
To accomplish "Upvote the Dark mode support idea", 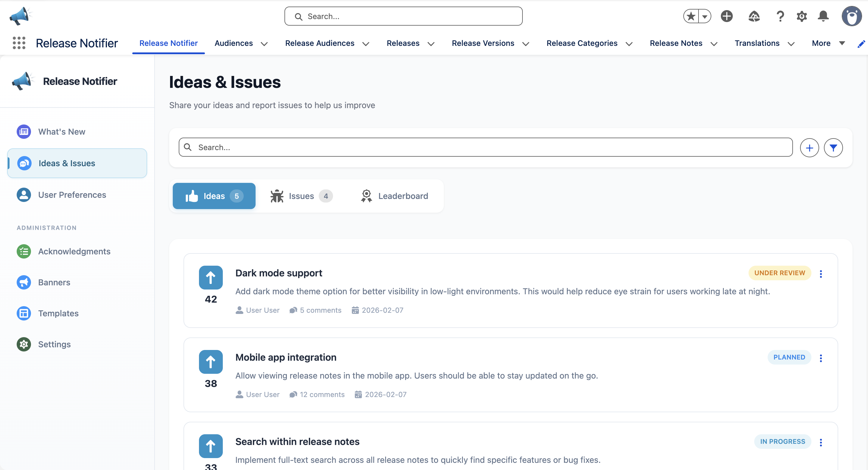I will point(211,277).
